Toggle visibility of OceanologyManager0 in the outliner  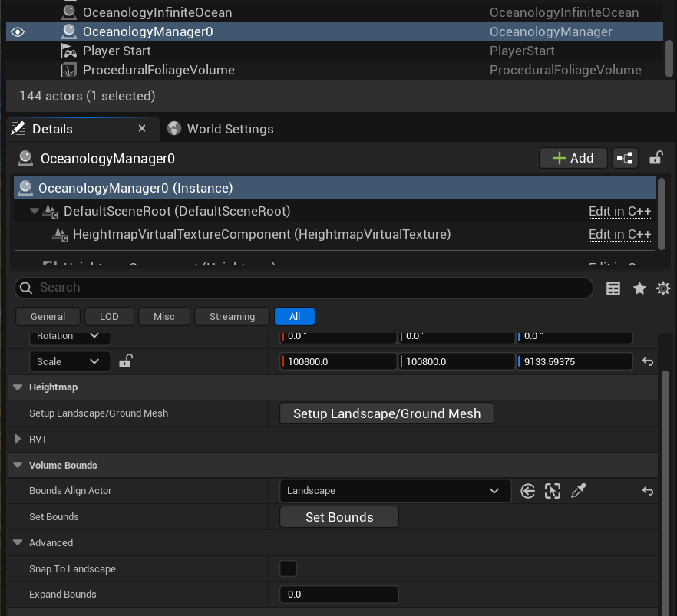17,31
